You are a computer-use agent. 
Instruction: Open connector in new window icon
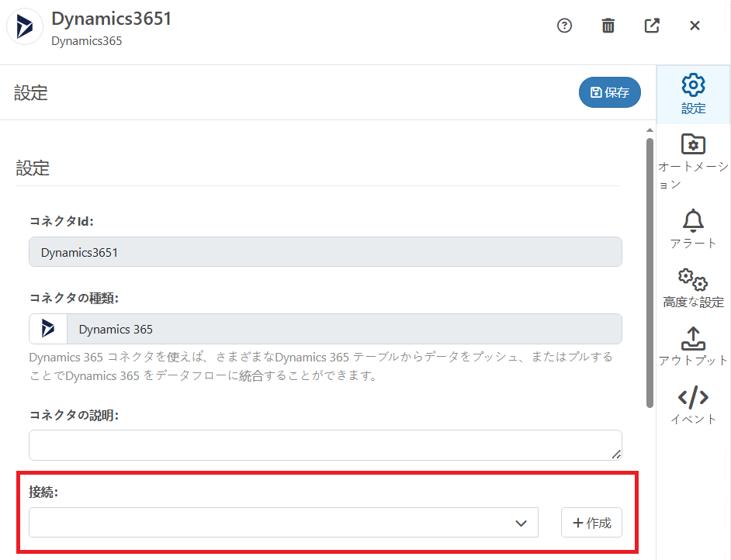[x=652, y=26]
